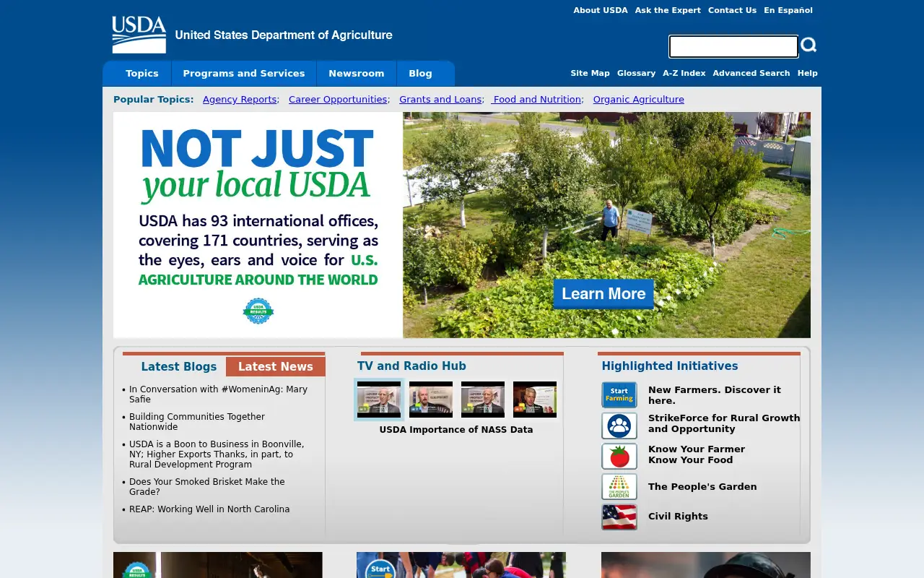Image resolution: width=924 pixels, height=578 pixels.
Task: Go to the Newsroom tab
Action: pos(357,74)
